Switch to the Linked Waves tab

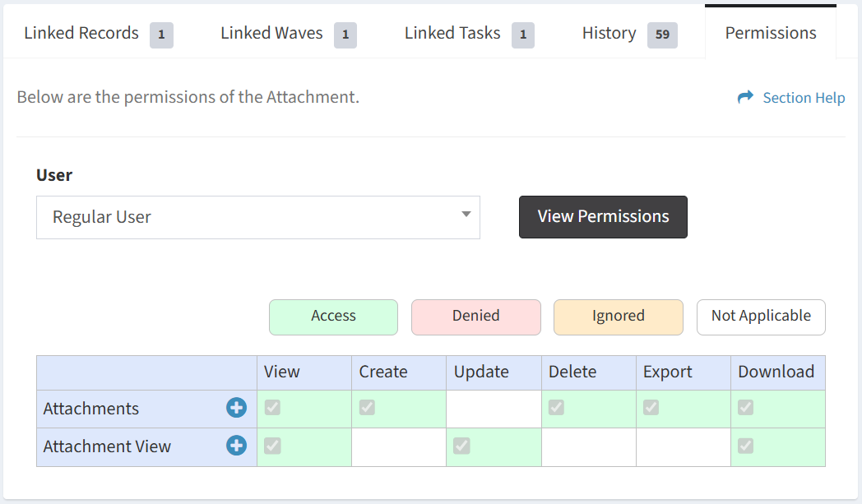(x=288, y=34)
